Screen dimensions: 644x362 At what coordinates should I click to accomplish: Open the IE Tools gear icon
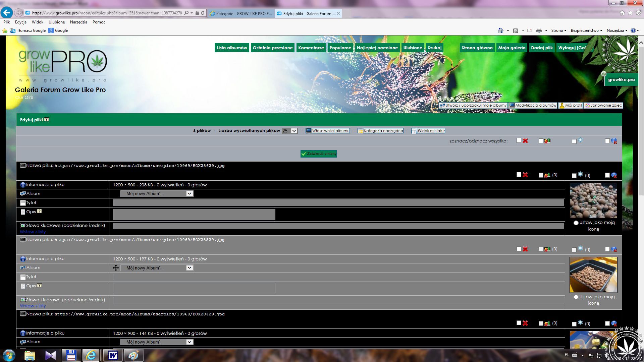tap(639, 13)
